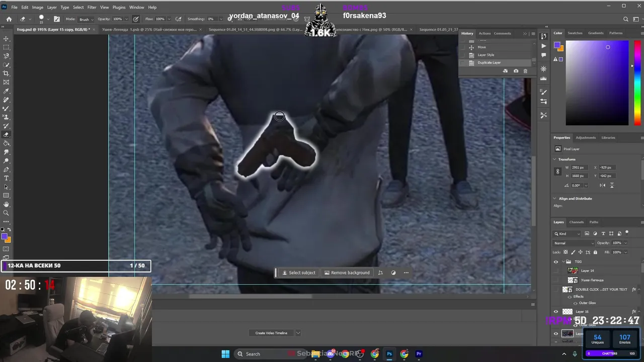Adjust the hue slider in Color panel
Screen dimensions: 644x362
[636, 83]
